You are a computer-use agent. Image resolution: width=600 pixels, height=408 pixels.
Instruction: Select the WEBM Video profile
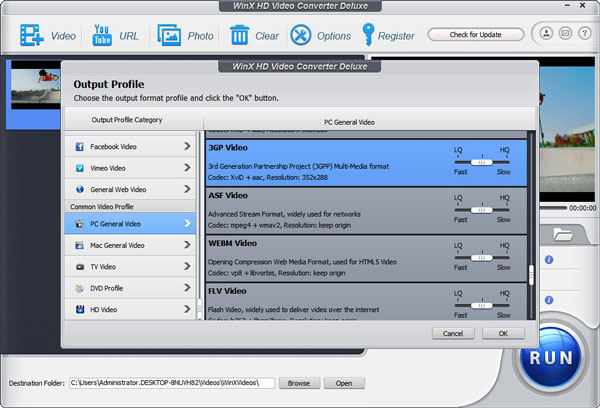pos(366,259)
